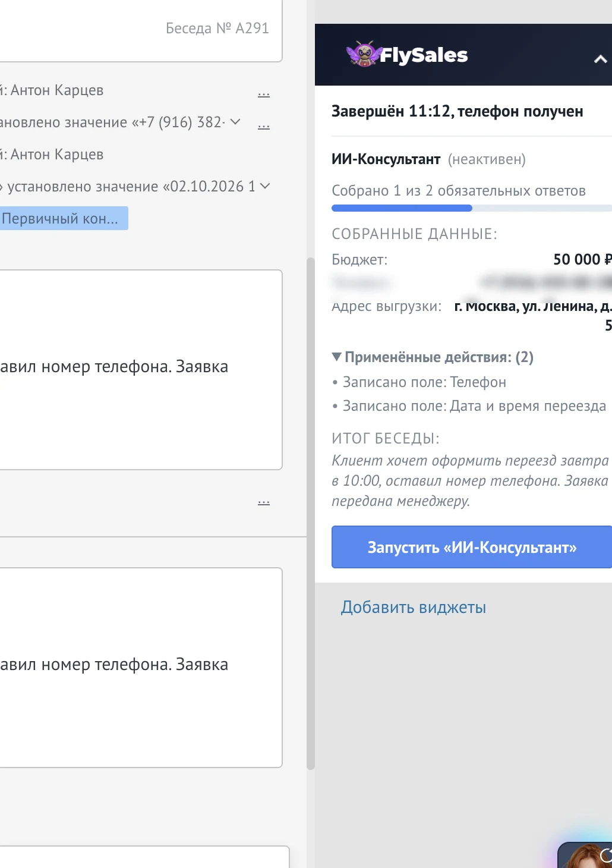The image size is (612, 868).
Task: Click the collected answers progress bar
Action: 472,208
